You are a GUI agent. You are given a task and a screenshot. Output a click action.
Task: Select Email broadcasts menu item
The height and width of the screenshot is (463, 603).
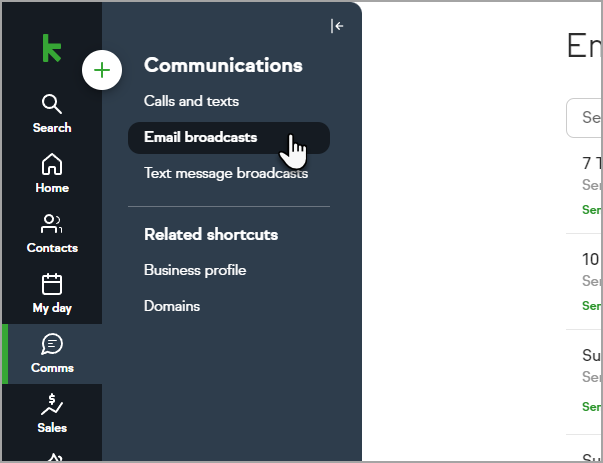(200, 137)
